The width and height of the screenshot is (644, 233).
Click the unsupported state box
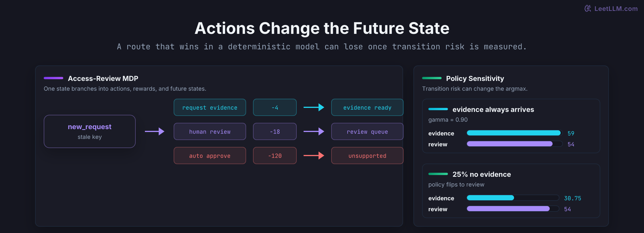(x=367, y=156)
